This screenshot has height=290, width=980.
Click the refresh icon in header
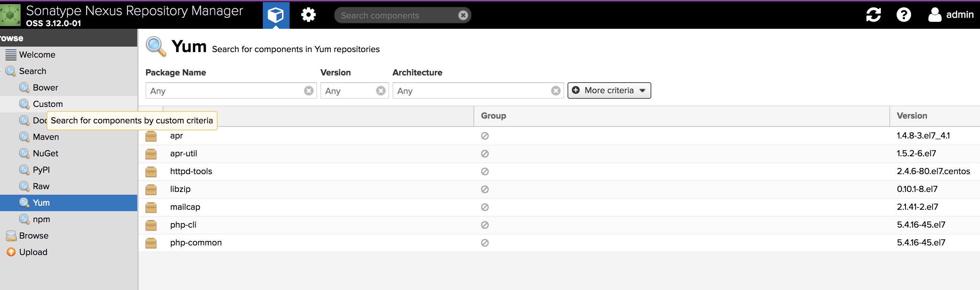click(x=873, y=15)
